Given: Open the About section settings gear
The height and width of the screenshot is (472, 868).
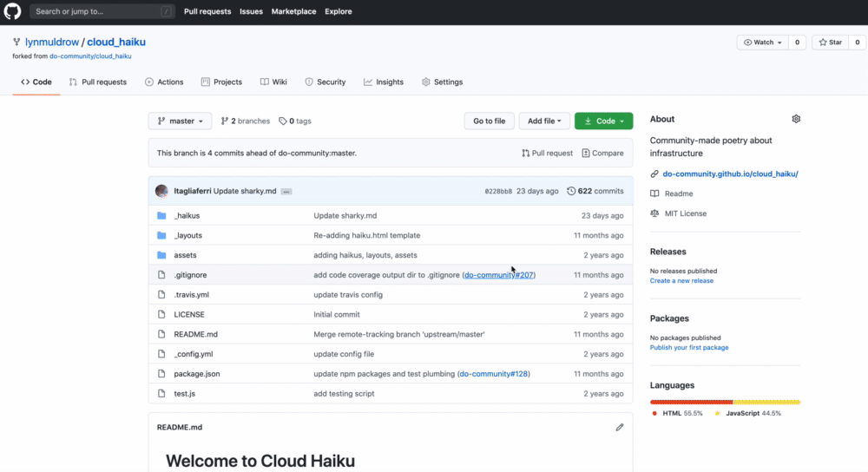Looking at the screenshot, I should [x=796, y=119].
